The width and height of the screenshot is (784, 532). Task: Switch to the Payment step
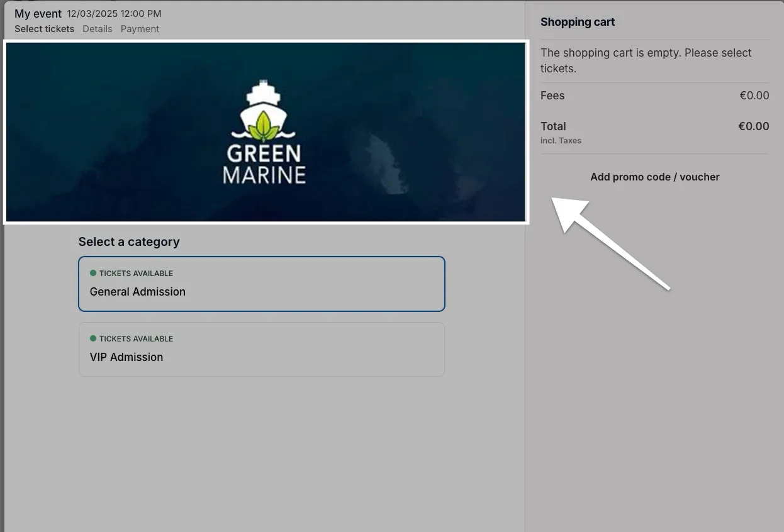pos(140,29)
